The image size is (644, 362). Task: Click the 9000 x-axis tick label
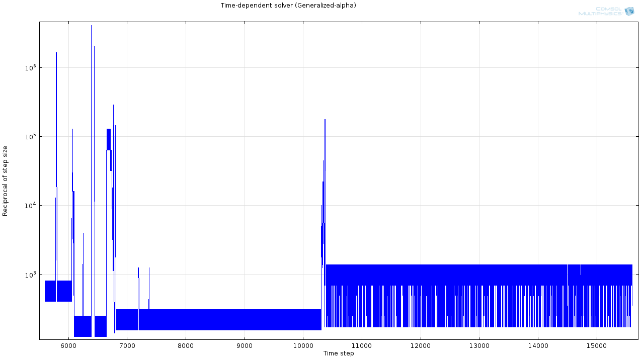[x=245, y=346]
